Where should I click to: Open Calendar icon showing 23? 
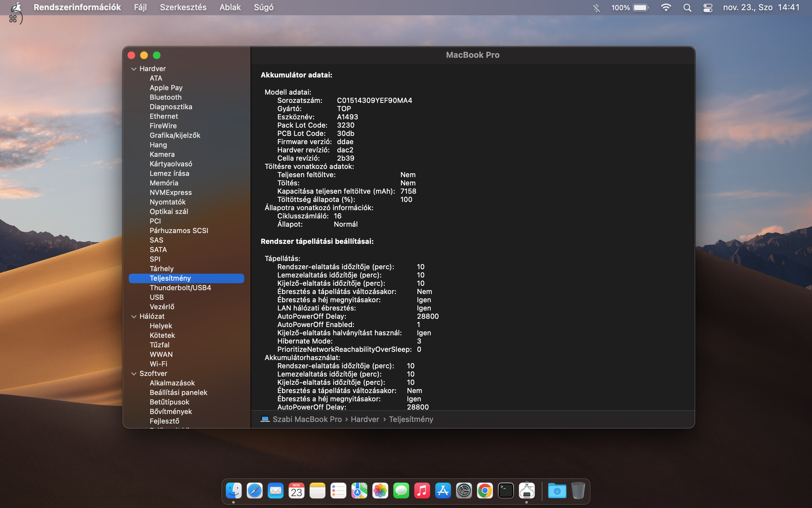click(297, 491)
